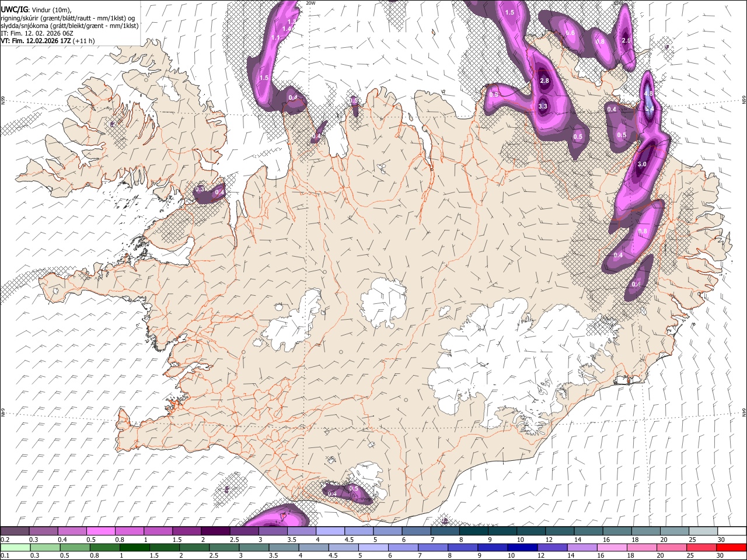747x560 pixels.
Task: Pick the navy blue 10–12 rain legend swatch
Action: coord(522,547)
